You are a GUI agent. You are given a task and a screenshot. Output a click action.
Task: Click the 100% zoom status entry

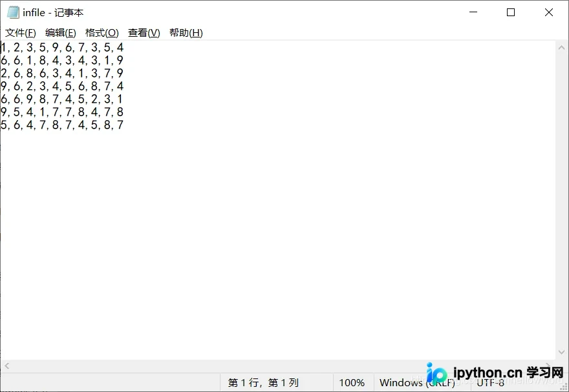point(352,382)
